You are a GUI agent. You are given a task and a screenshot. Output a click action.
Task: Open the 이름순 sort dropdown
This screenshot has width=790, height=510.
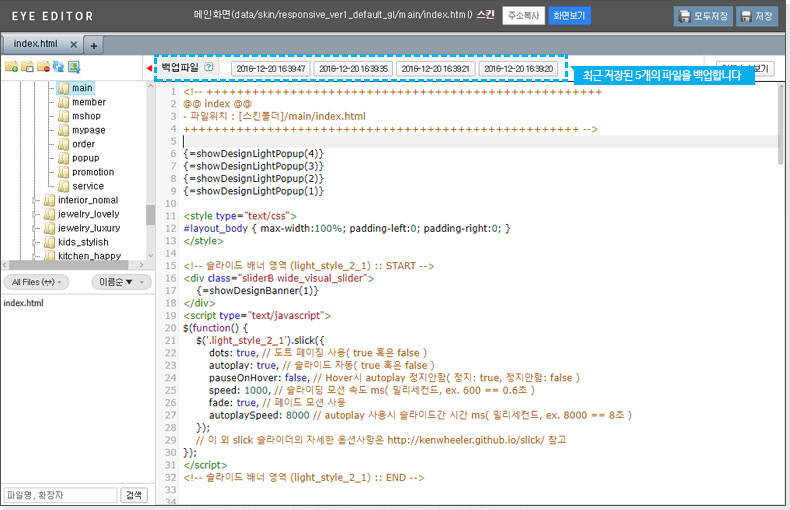121,282
